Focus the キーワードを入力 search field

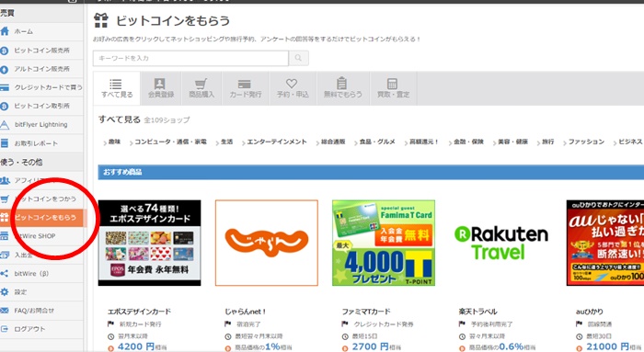[x=190, y=58]
